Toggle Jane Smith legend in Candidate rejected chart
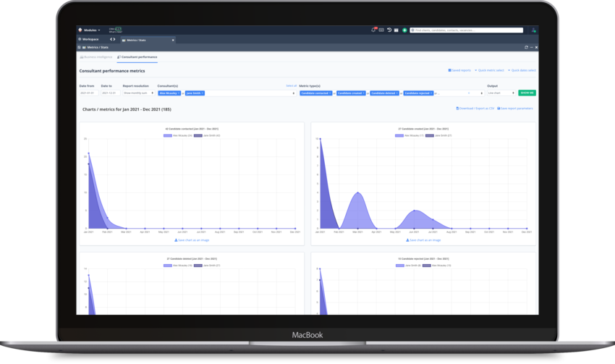The width and height of the screenshot is (615, 364). pos(408,266)
